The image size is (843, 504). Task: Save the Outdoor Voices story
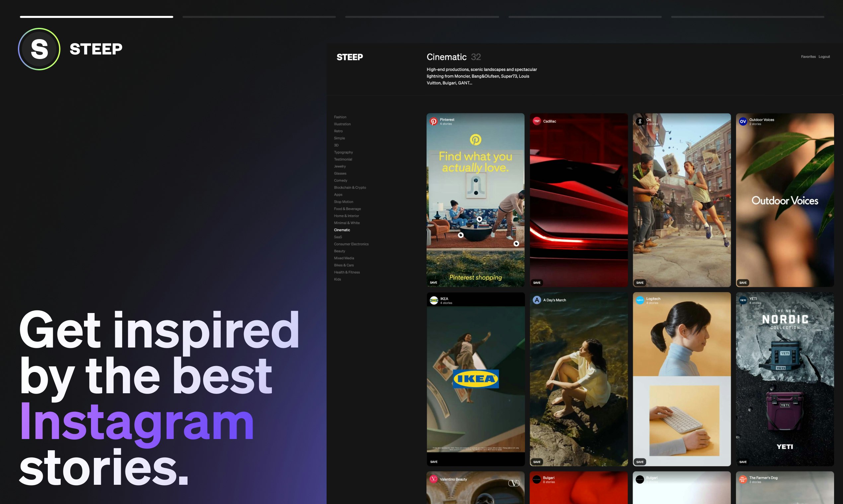click(x=743, y=283)
